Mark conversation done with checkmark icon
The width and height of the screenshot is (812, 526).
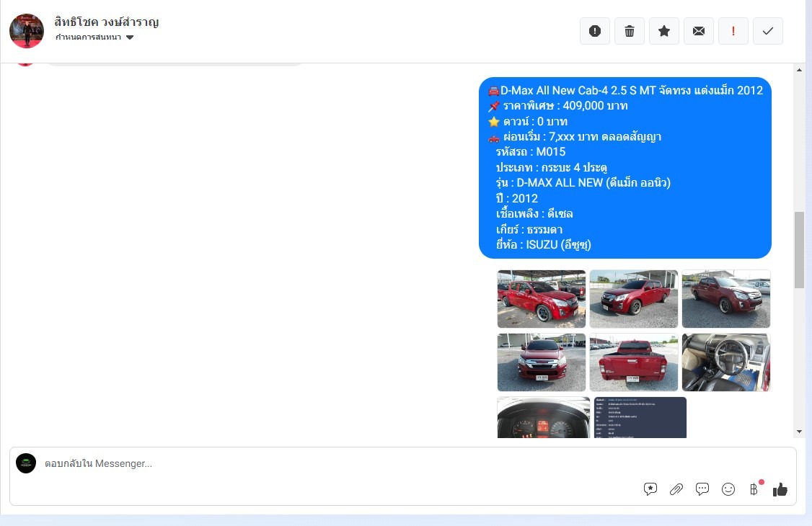pyautogui.click(x=768, y=31)
